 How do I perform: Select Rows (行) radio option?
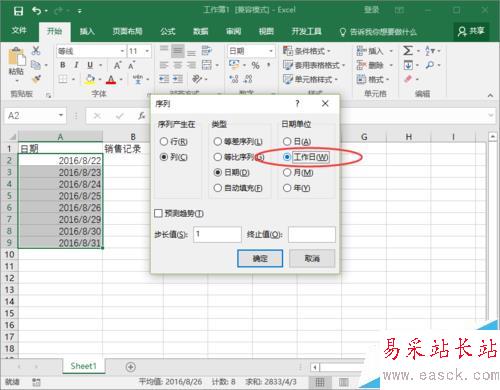(174, 142)
